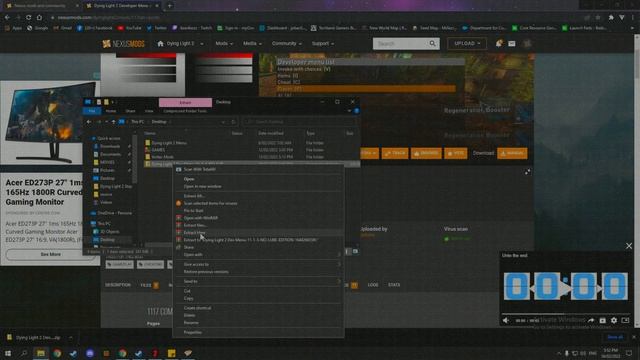Focus the Nexus Mods search field

(x=401, y=44)
